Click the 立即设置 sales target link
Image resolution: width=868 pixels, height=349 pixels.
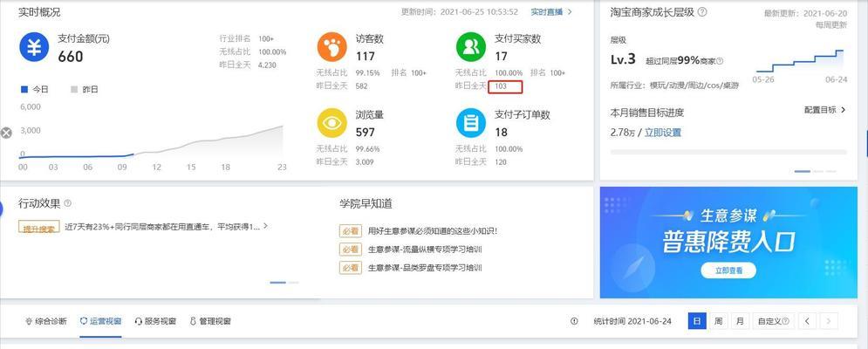click(663, 133)
